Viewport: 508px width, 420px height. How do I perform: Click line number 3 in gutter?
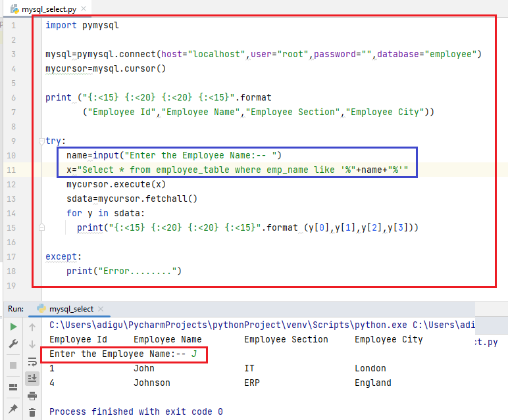click(13, 54)
